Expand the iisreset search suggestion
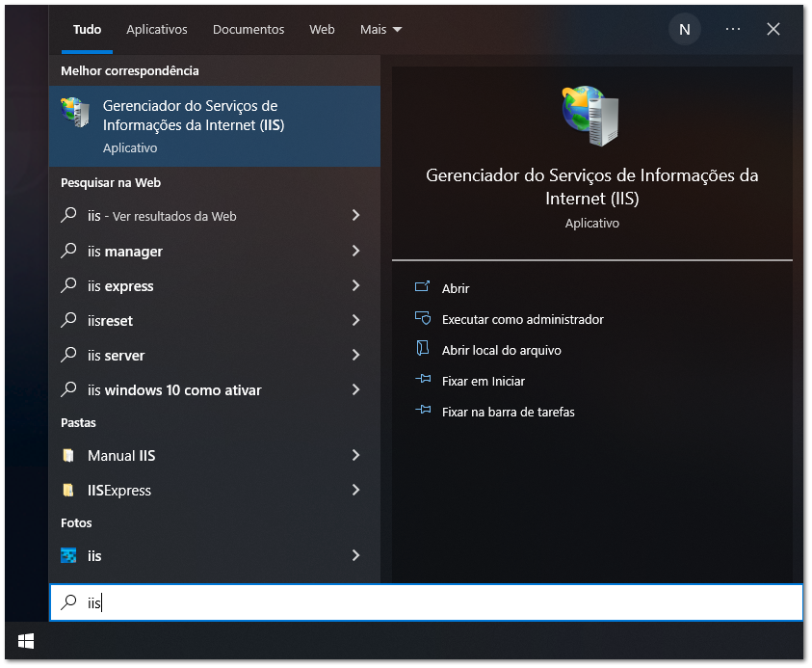812x668 pixels. (355, 320)
